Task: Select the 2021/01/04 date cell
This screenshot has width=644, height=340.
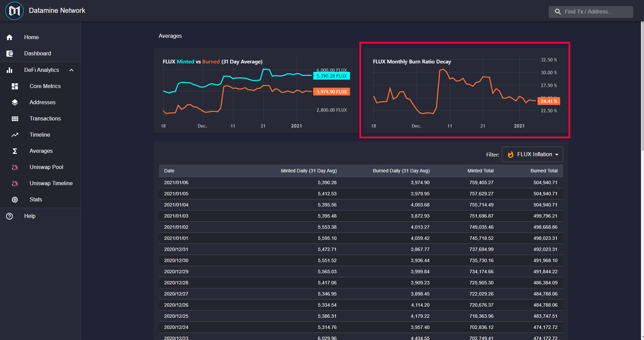Action: 176,205
